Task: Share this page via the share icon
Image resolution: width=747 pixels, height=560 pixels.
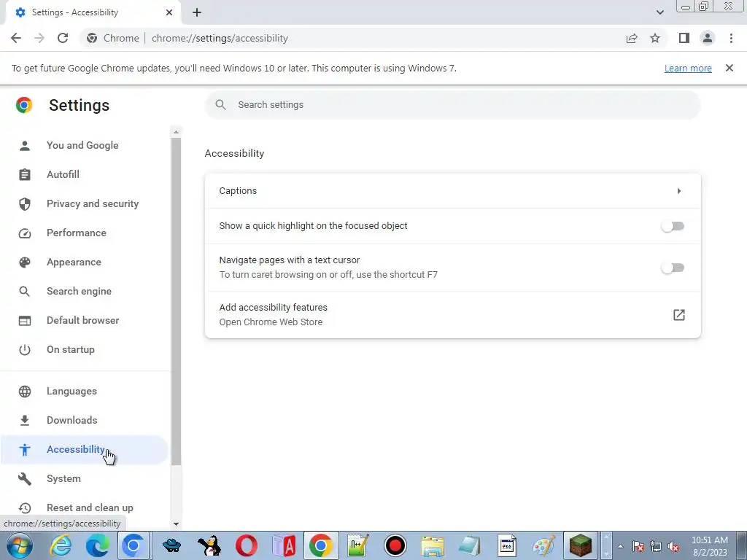Action: [632, 38]
